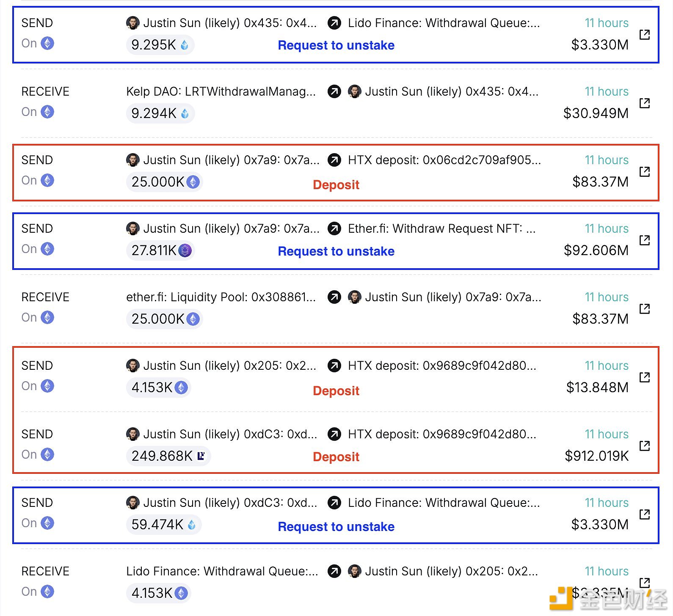This screenshot has width=673, height=616.
Task: Click $30.949M value text
Action: click(x=596, y=113)
